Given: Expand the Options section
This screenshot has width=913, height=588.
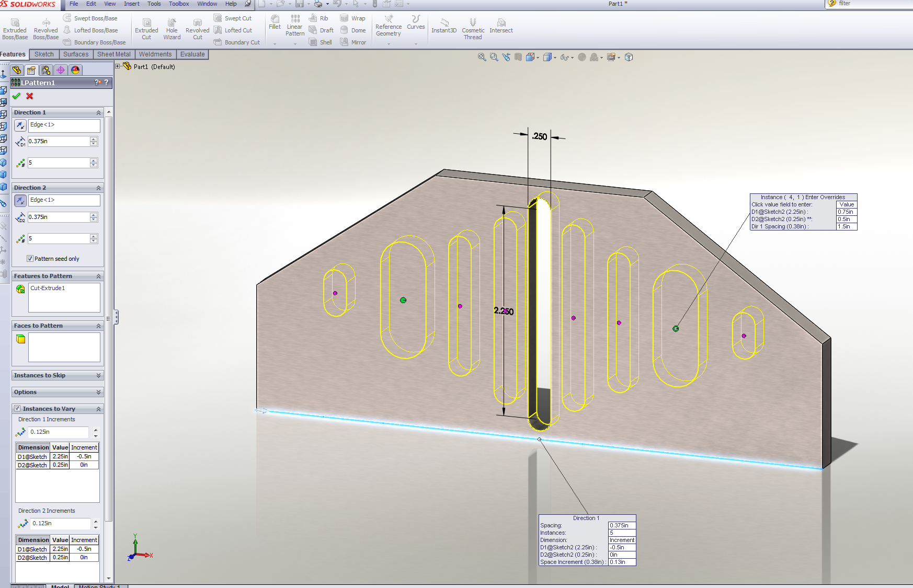Looking at the screenshot, I should (x=98, y=392).
